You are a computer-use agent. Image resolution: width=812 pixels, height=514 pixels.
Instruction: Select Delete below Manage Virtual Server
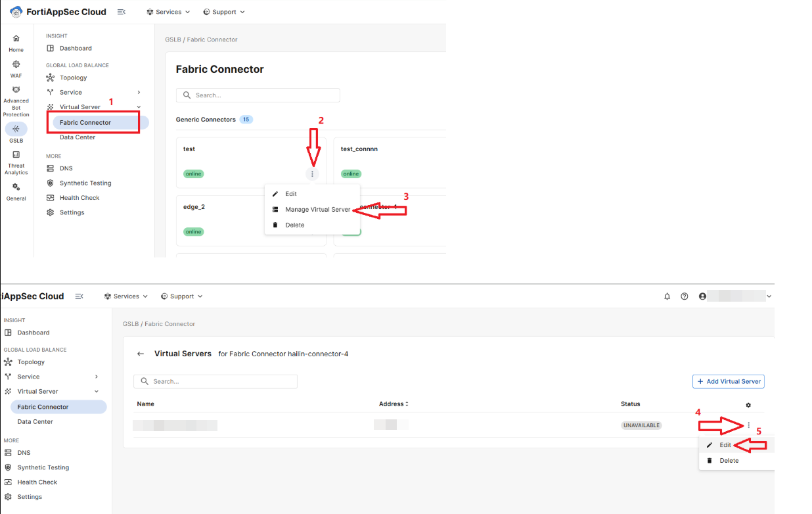click(x=294, y=225)
